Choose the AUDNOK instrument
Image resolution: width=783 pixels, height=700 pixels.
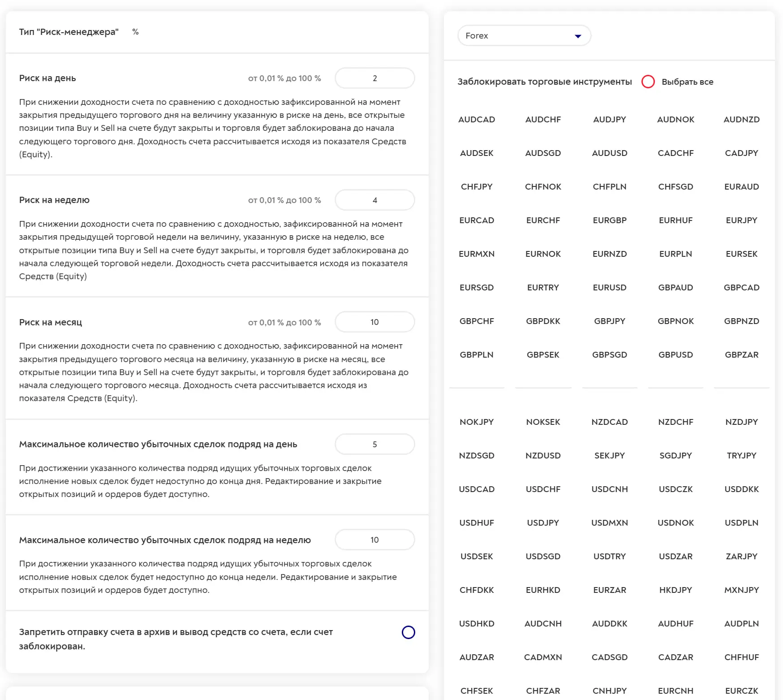675,119
